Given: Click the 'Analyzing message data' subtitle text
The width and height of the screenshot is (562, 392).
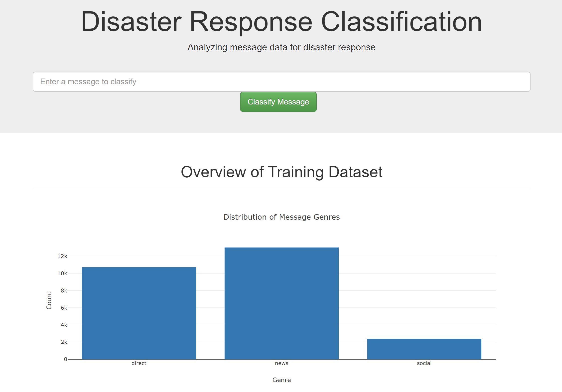Looking at the screenshot, I should [281, 47].
